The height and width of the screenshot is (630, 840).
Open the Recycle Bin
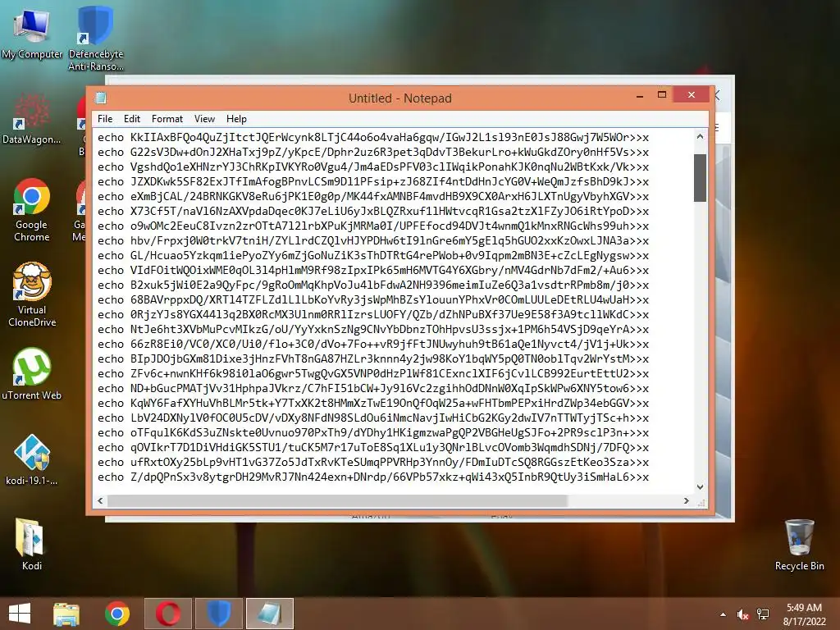[799, 545]
